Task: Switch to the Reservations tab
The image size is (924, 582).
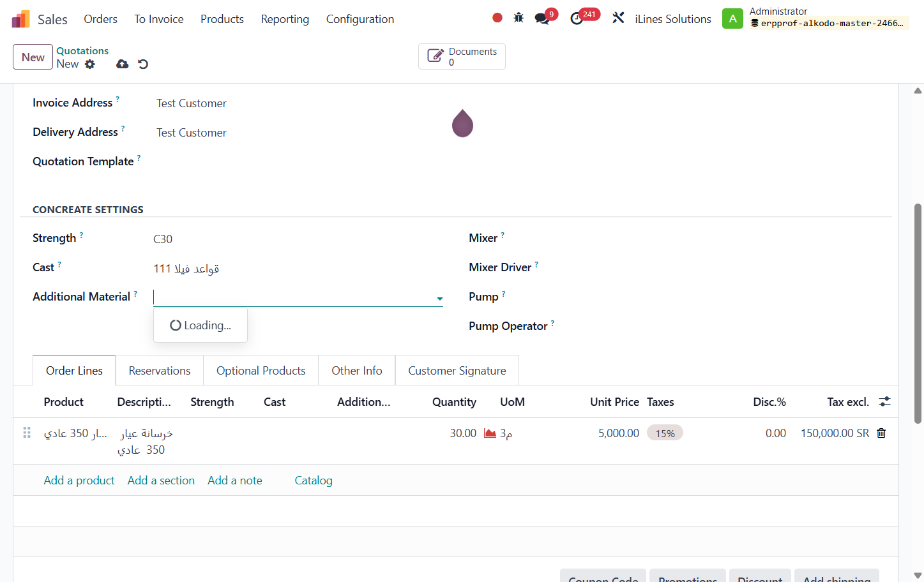Action: pyautogui.click(x=160, y=371)
